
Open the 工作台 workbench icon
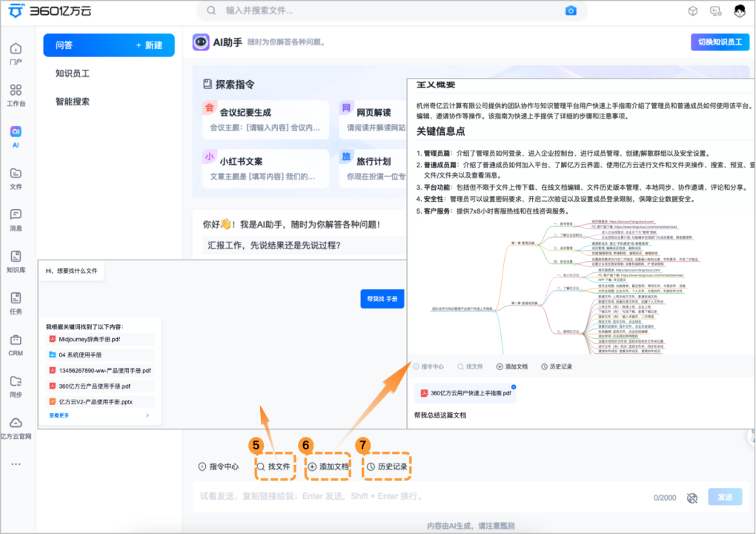(x=16, y=90)
